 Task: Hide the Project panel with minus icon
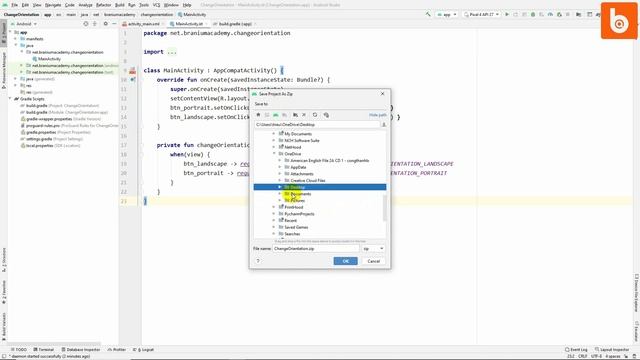114,24
